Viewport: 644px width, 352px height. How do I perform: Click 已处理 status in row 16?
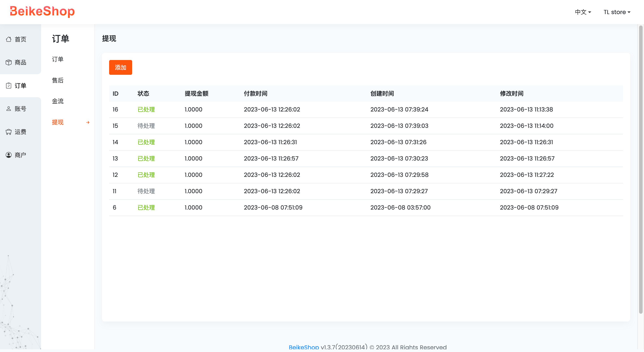[x=146, y=109]
